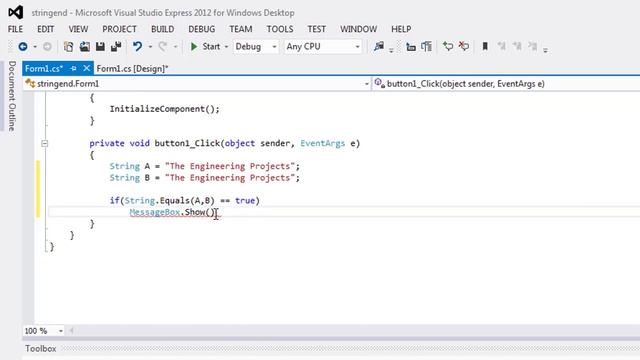Open the Toolbox panel tab
Viewport: 640px width, 360px height.
(x=40, y=349)
